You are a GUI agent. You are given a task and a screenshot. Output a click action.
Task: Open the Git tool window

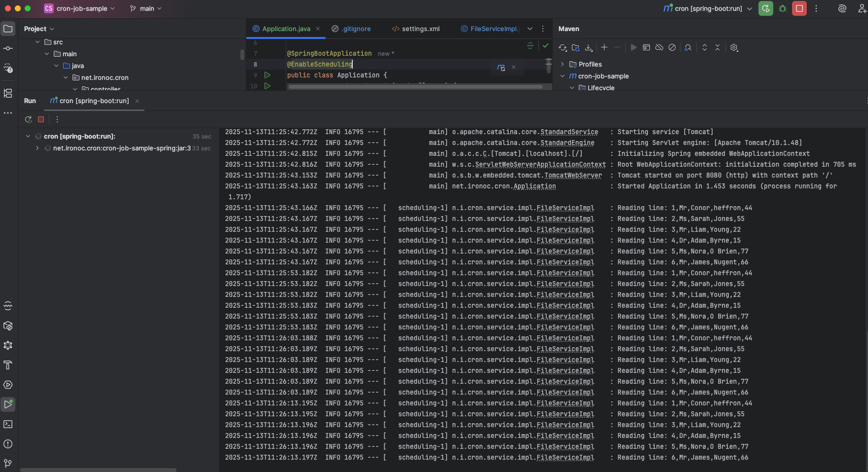(8, 463)
